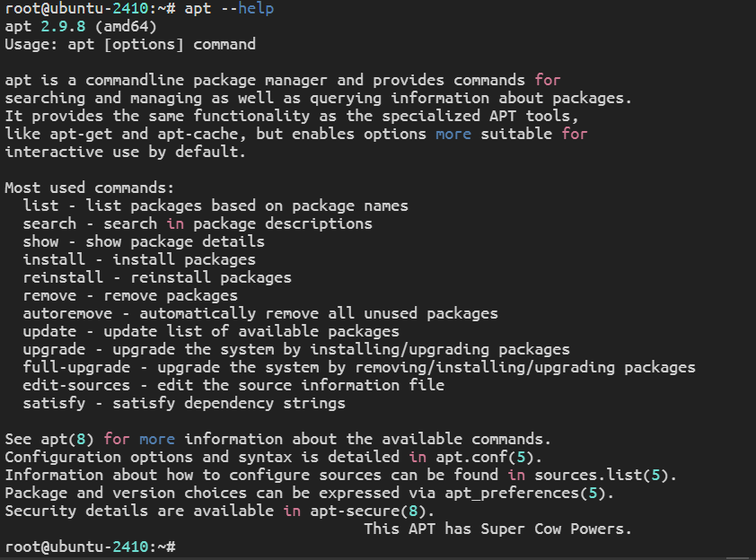Viewport: 756px width, 560px height.
Task: Click the 'satisfy - satisfy dependency strings' line
Action: [184, 403]
